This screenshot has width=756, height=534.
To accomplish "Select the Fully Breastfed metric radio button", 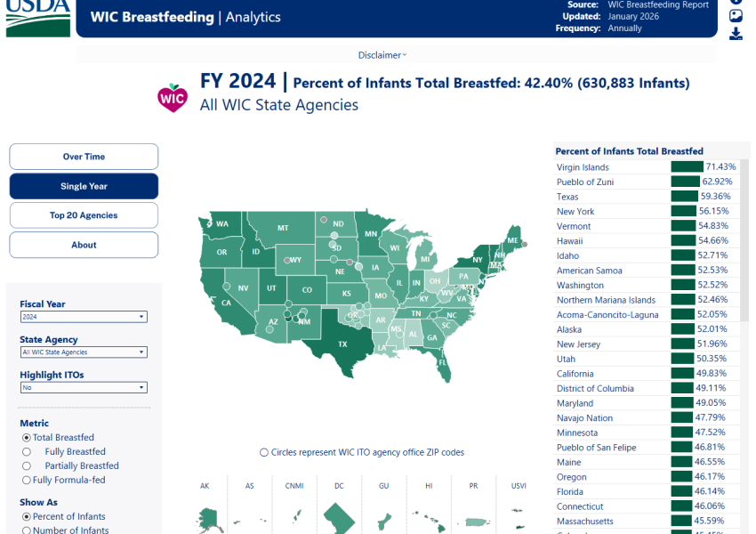I will [x=28, y=451].
